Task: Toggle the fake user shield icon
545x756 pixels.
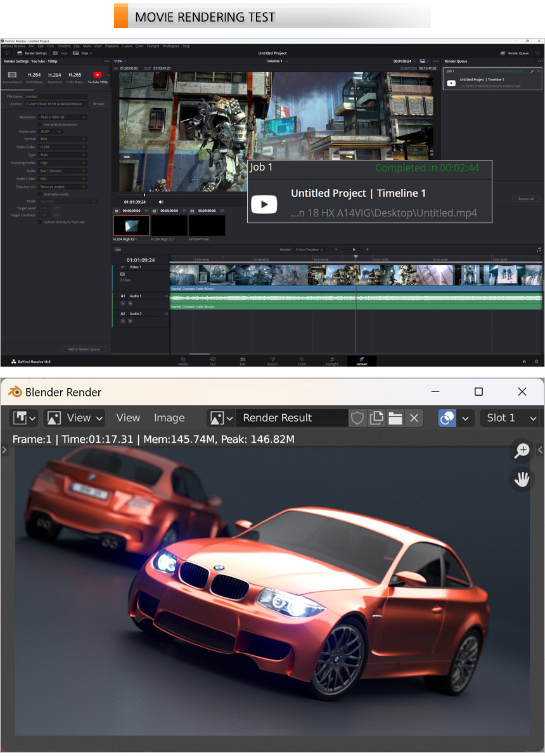Action: 358,418
